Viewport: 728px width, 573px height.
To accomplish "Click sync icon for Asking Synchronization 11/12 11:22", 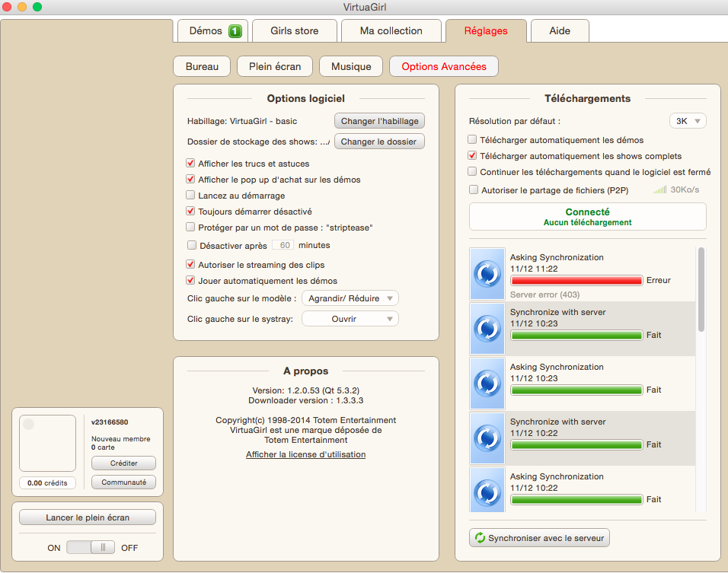I will pyautogui.click(x=487, y=274).
